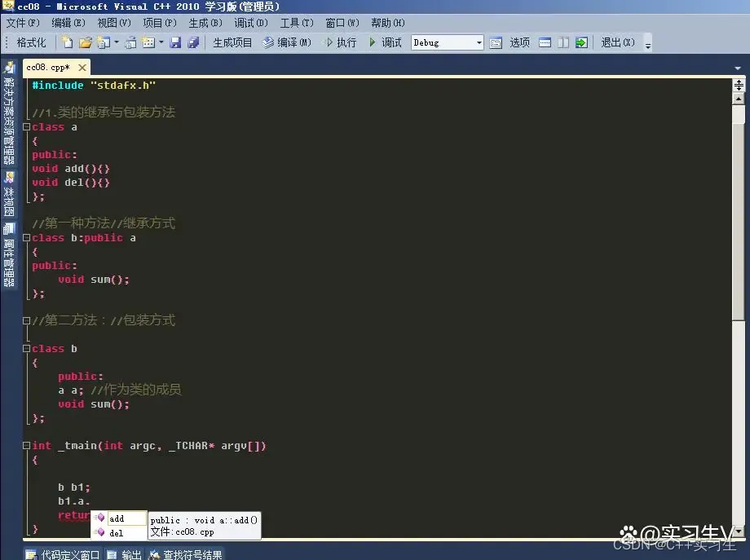
Task: Close the cc08.cpp* tab
Action: [82, 68]
